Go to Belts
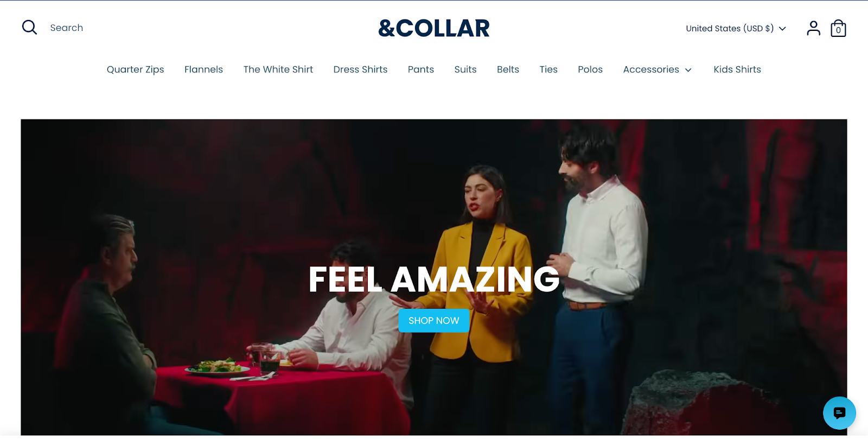 click(508, 69)
